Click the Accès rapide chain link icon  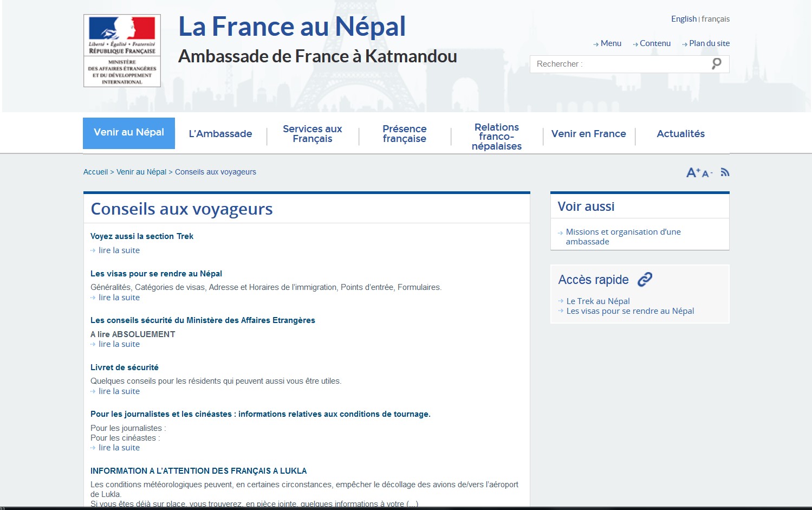645,279
